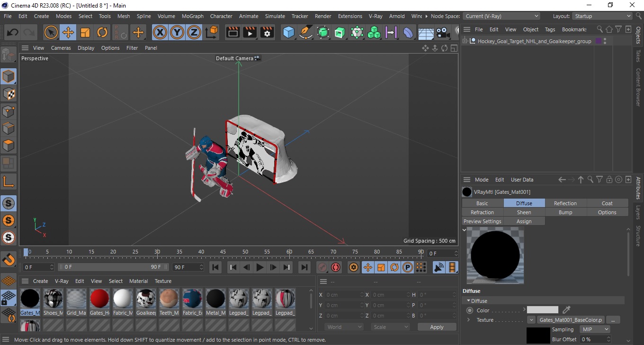The image size is (644, 345).
Task: Click the Diffuse Color swatch
Action: 543,310
